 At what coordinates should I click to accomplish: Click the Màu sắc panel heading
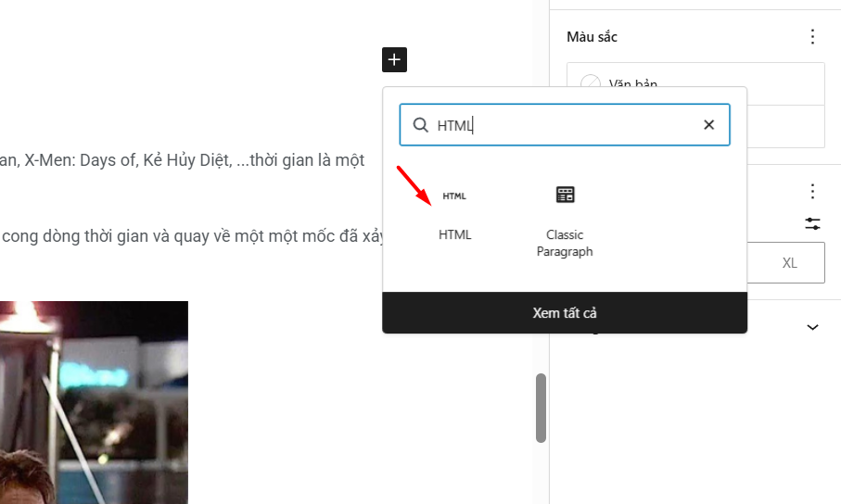coord(592,36)
